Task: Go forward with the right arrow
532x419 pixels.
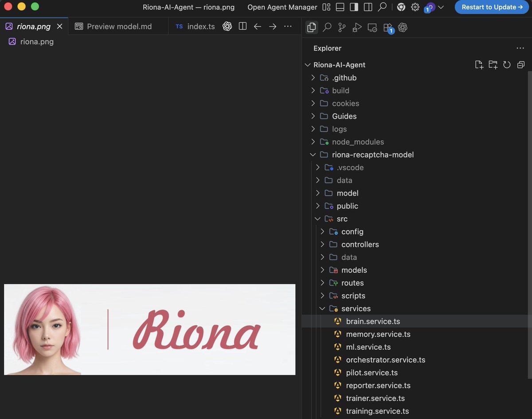Action: (x=273, y=27)
